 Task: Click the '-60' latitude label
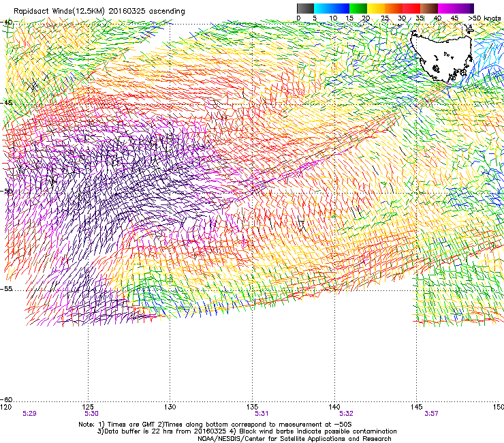pyautogui.click(x=6, y=400)
